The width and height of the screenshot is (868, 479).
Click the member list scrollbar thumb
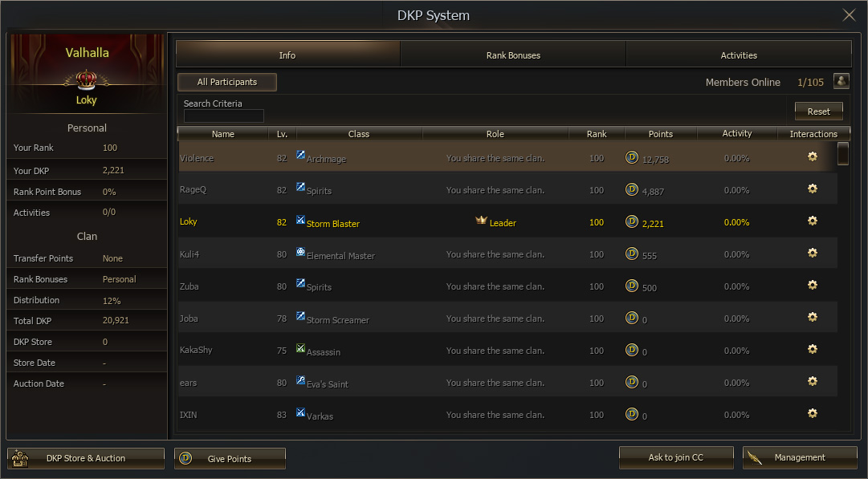842,153
